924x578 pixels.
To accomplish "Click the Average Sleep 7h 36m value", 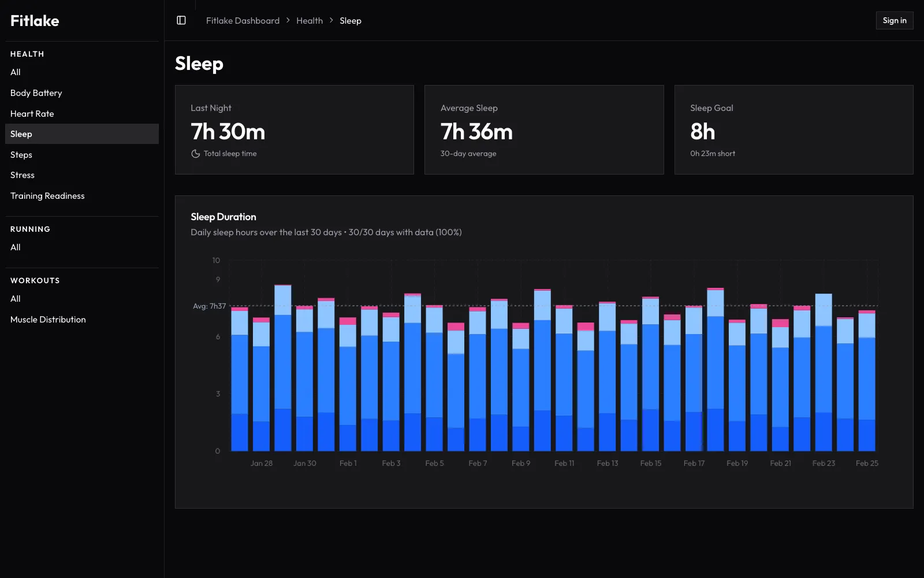I will pyautogui.click(x=476, y=132).
